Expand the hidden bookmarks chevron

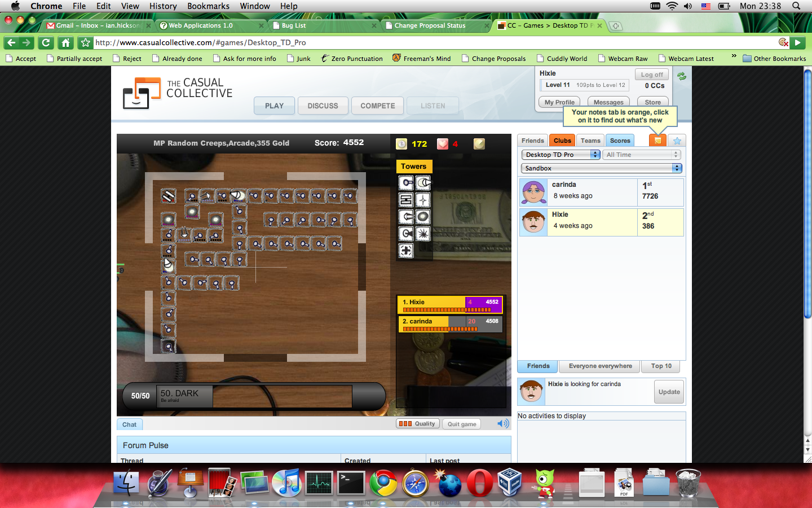(734, 56)
